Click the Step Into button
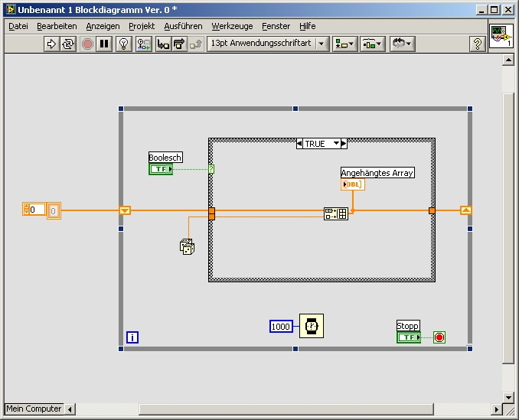This screenshot has width=519, height=420. tap(163, 44)
